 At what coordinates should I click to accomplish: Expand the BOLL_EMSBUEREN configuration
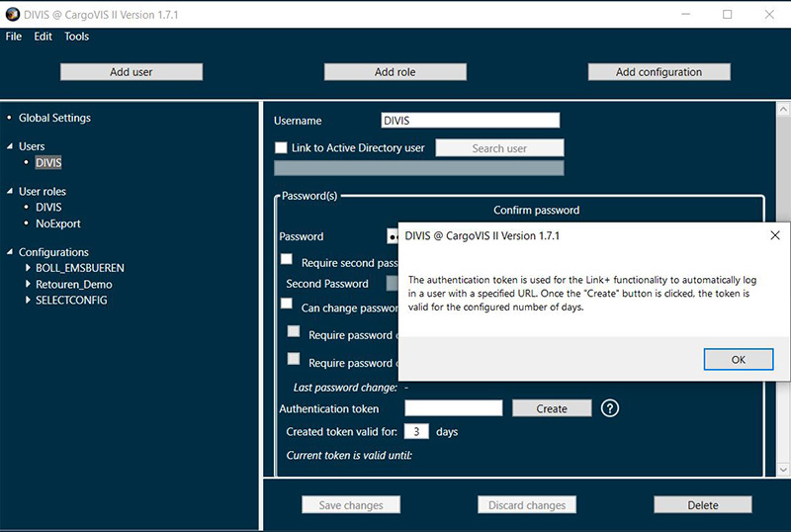pos(28,268)
